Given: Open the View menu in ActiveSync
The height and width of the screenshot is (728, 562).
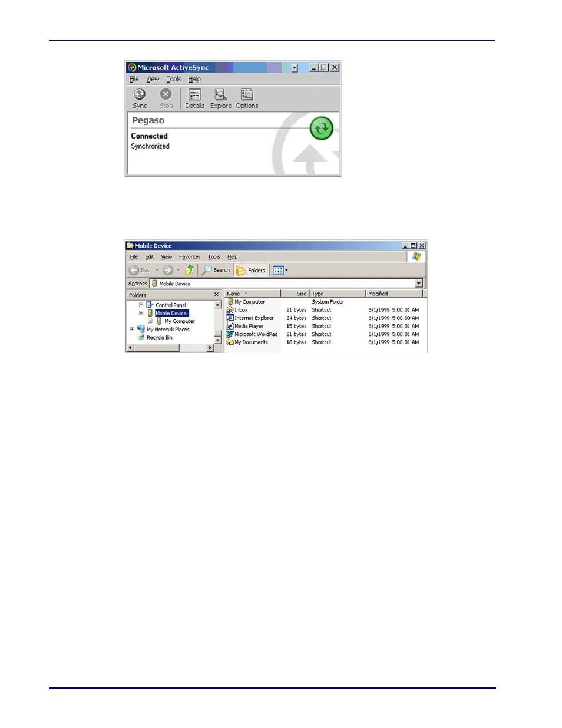Looking at the screenshot, I should [153, 79].
